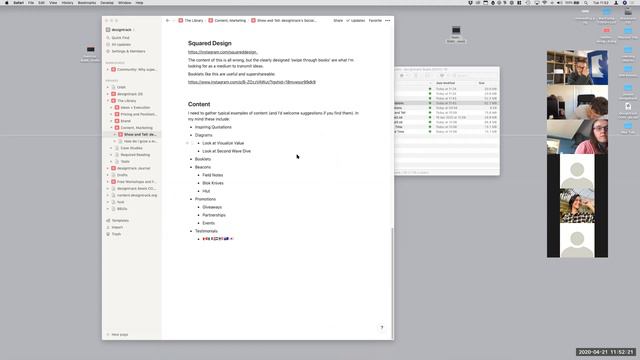Expand the first private page toggle
This screenshot has height=360, width=640.
(x=108, y=87)
